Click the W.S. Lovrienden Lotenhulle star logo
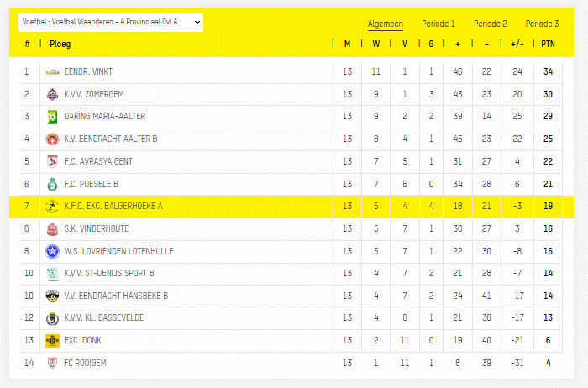This screenshot has width=588, height=388. [52, 251]
